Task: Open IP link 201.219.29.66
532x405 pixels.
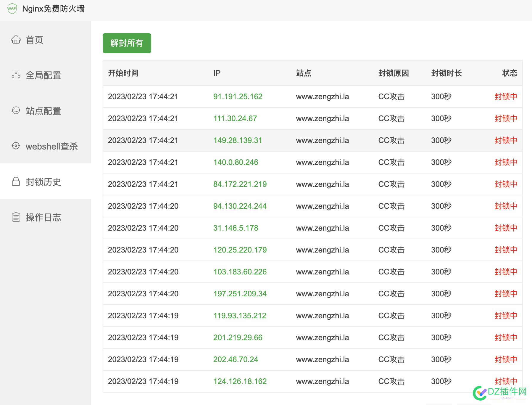Action: tap(238, 337)
